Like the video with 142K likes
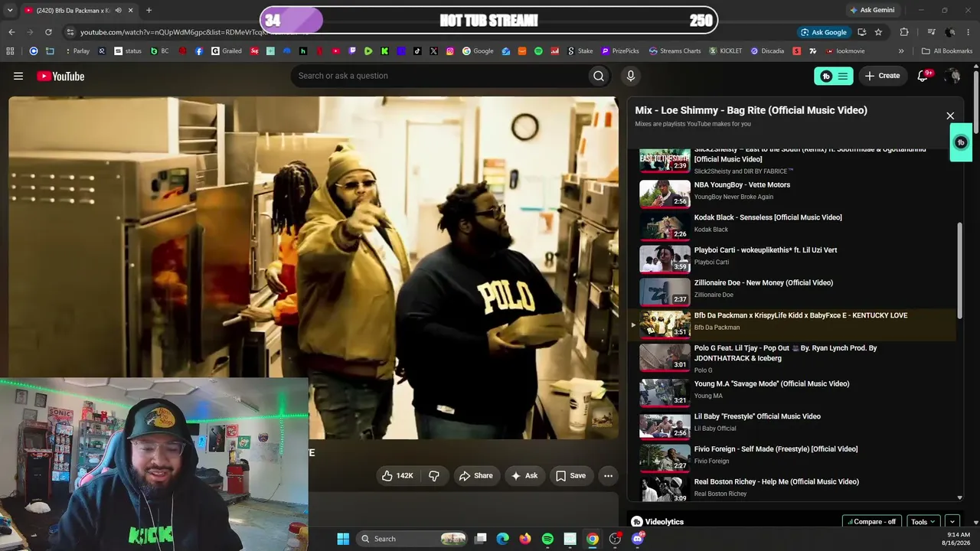Screen dimensions: 980x551 [397, 475]
